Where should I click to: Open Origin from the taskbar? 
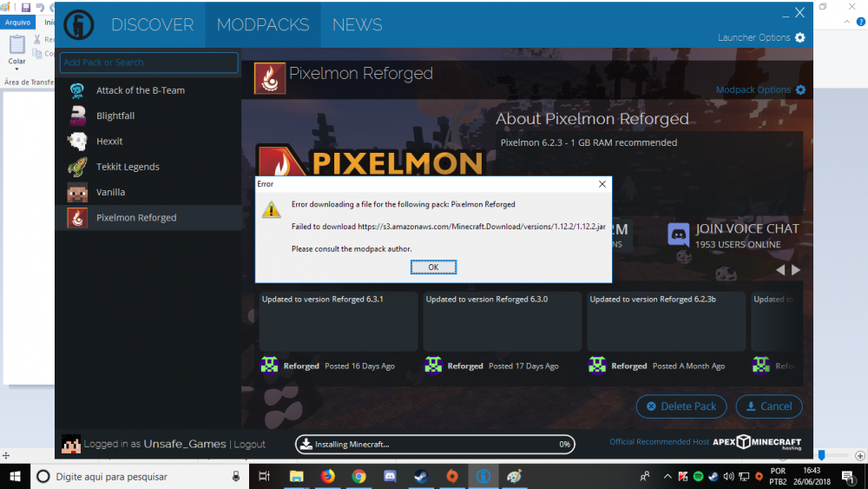(x=452, y=476)
